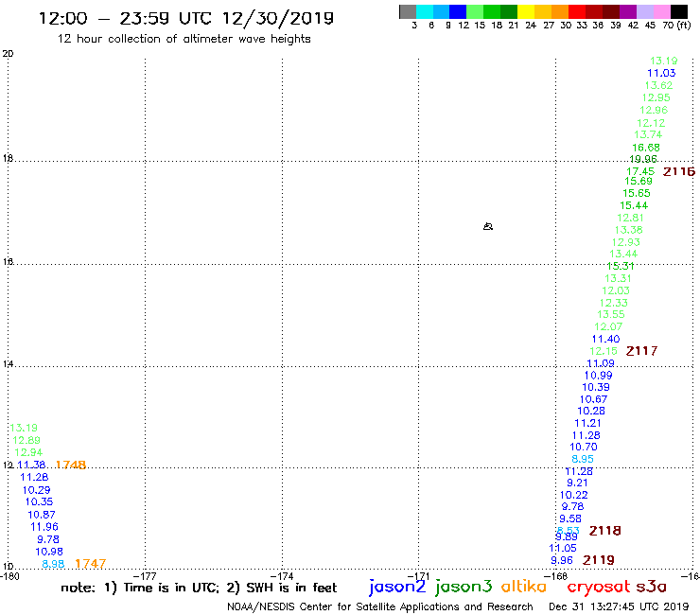This screenshot has width=700, height=615.
Task: Click the 13.74 wave height value
Action: click(x=648, y=134)
